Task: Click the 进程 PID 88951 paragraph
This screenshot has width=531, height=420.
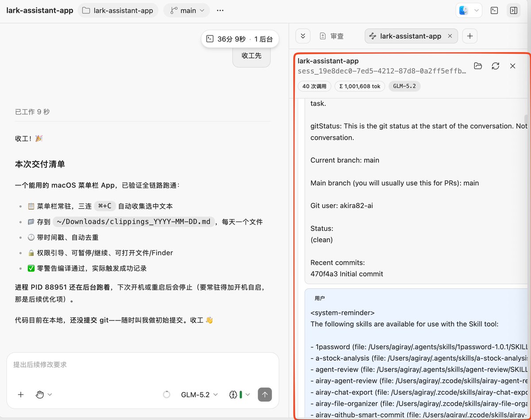Action: [x=140, y=293]
